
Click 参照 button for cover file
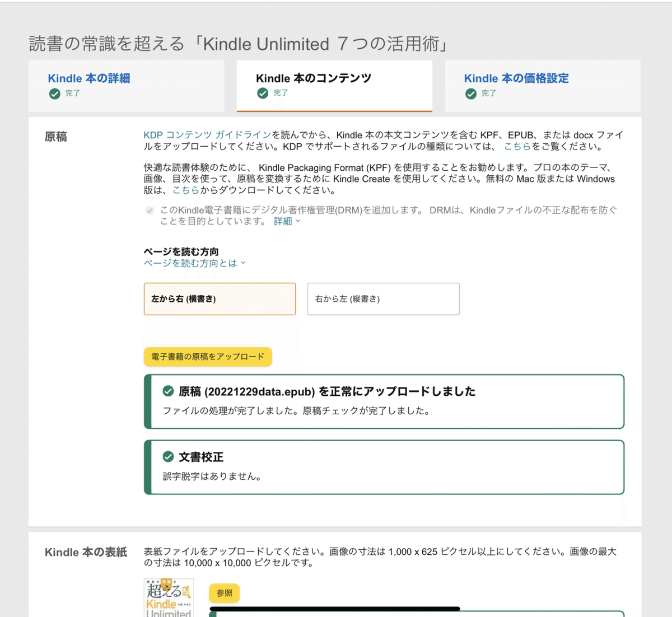click(x=224, y=593)
